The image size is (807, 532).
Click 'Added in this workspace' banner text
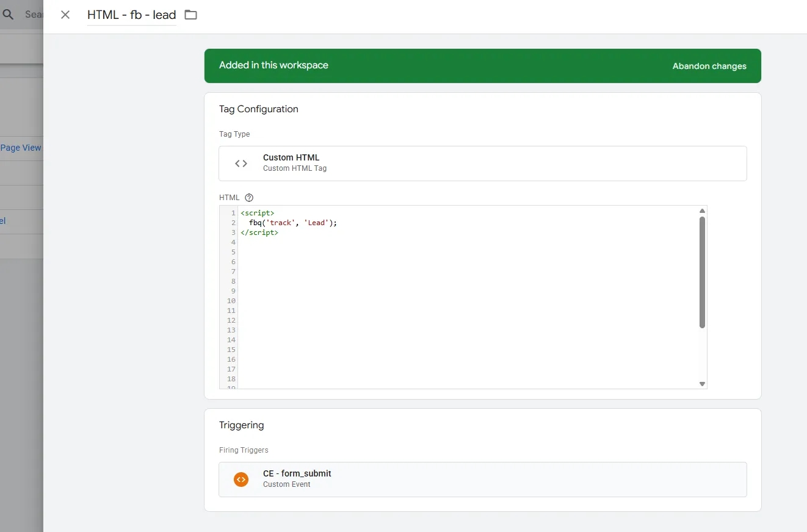[x=273, y=65]
